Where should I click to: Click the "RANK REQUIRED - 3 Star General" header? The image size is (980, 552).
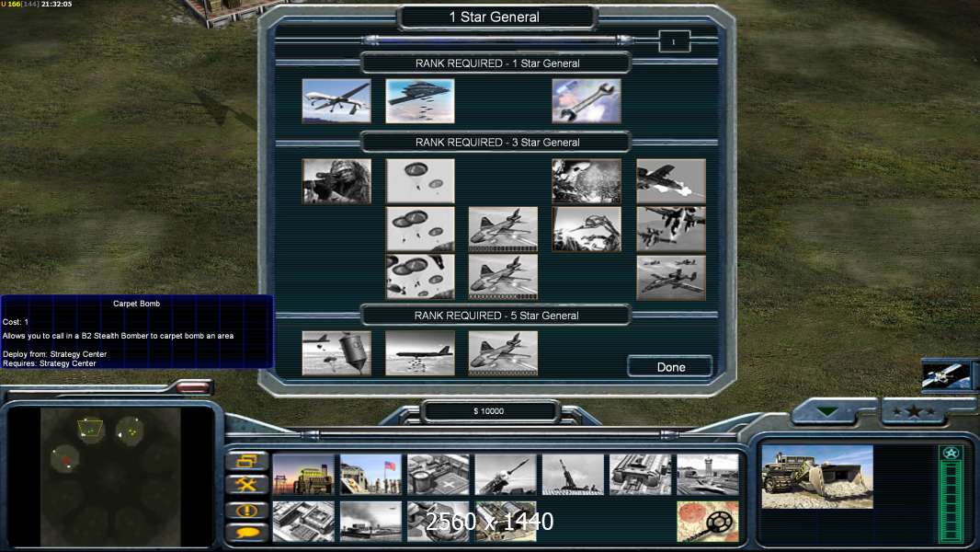[496, 142]
